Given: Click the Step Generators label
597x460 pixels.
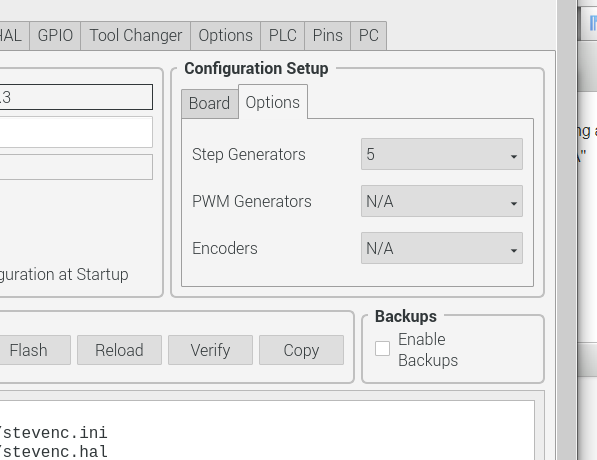Looking at the screenshot, I should coord(249,155).
